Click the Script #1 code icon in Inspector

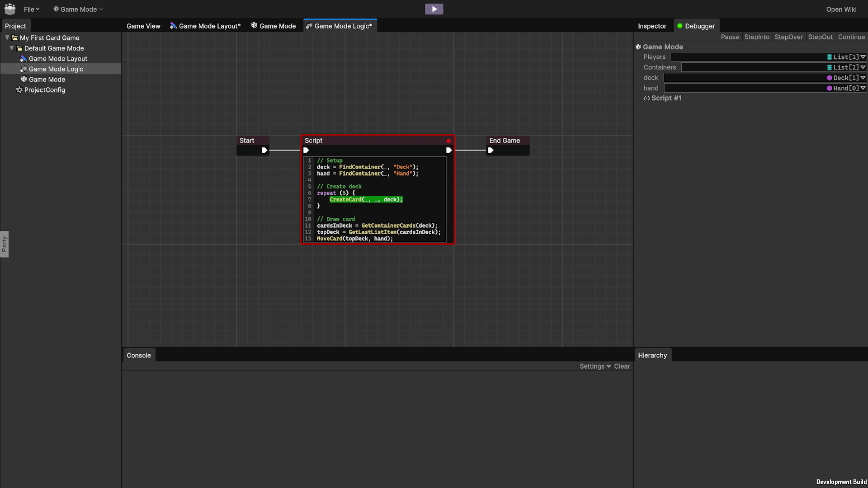tap(647, 98)
